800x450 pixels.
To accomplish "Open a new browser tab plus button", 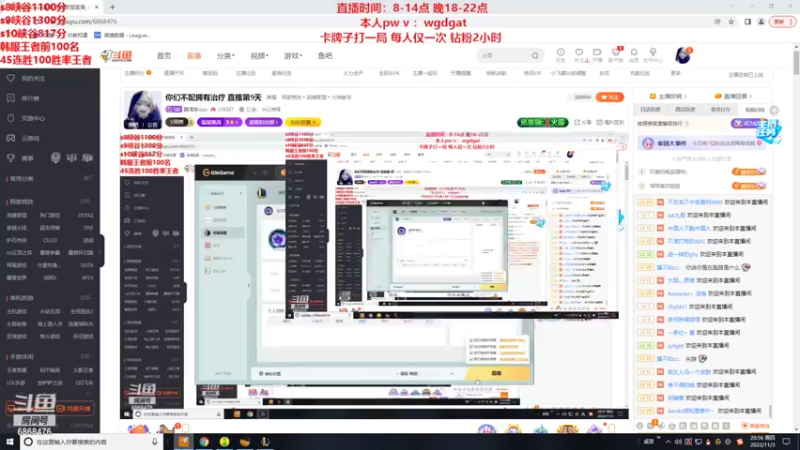I will click(112, 7).
